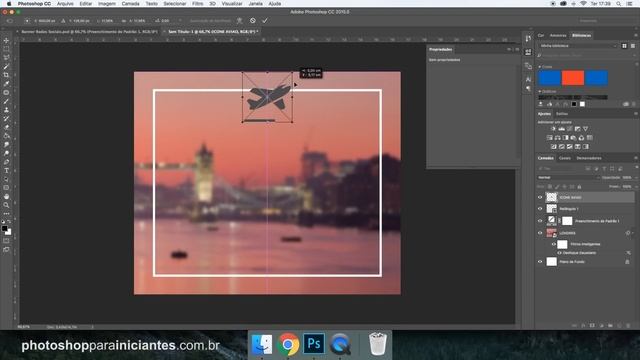Select the Clone Stamp tool

click(6, 110)
